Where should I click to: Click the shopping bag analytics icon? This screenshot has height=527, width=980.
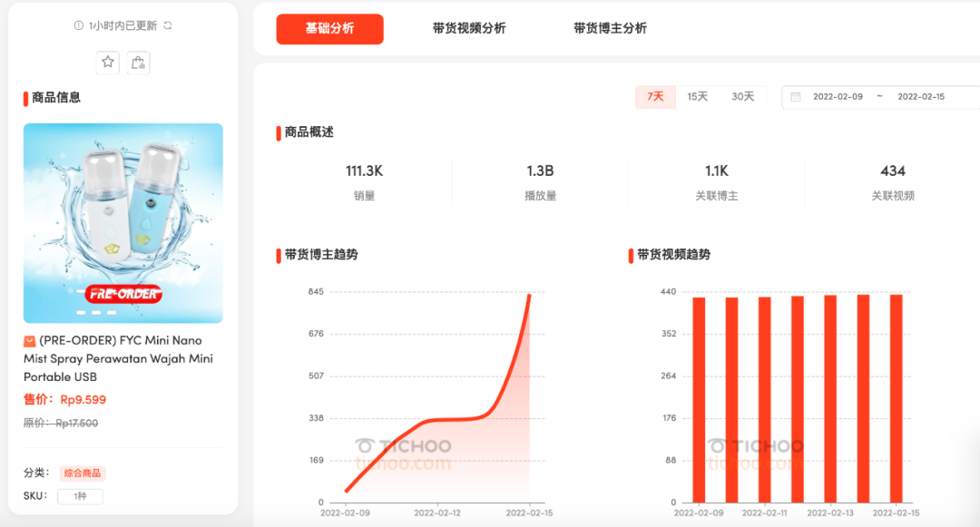click(x=138, y=63)
